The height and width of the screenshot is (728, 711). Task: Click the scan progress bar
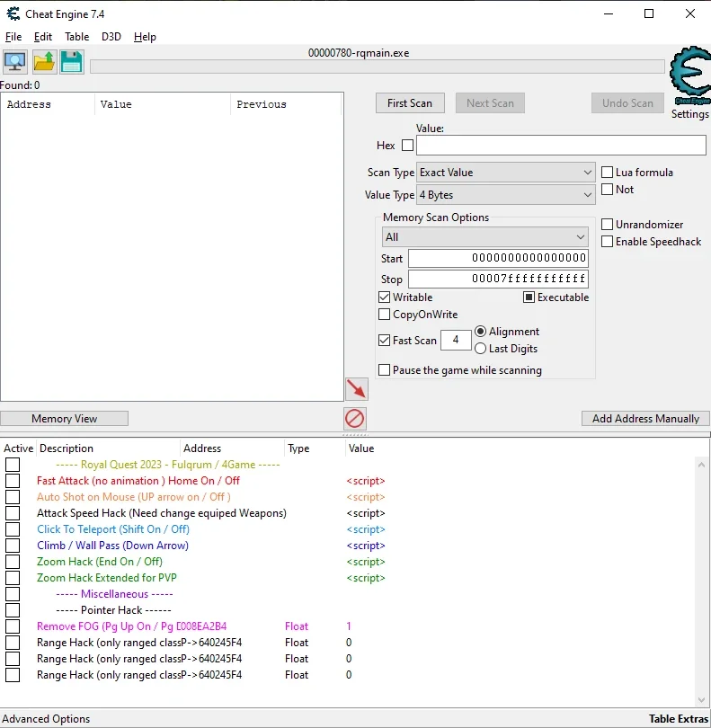click(378, 67)
